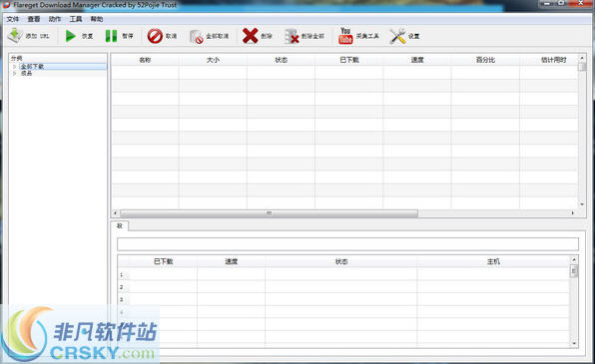
Task: Click 已下载 header in segment table
Action: pos(163,261)
